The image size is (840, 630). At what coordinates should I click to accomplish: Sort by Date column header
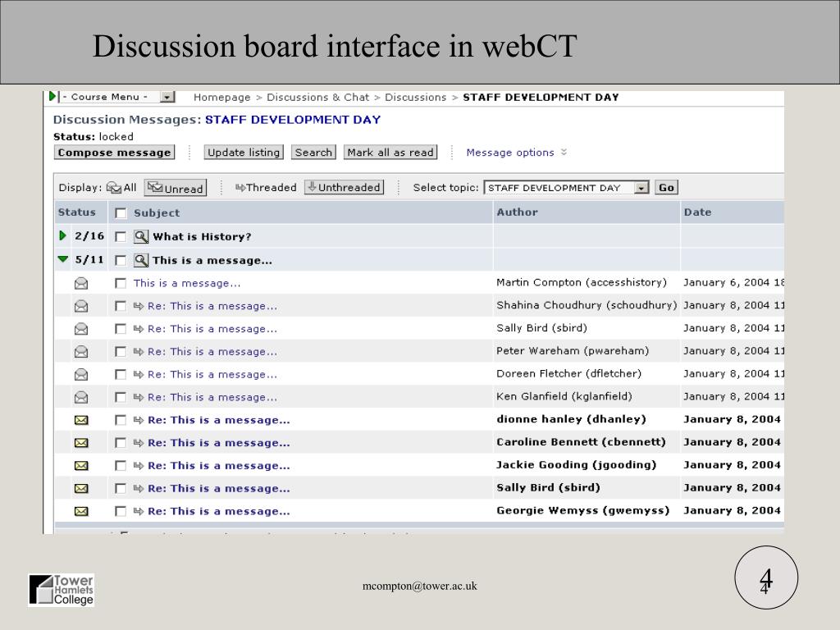697,212
